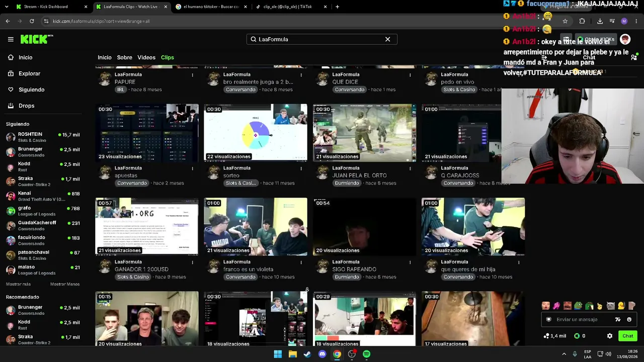Open malaso channel from following list
This screenshot has width=644, height=362.
click(x=43, y=270)
